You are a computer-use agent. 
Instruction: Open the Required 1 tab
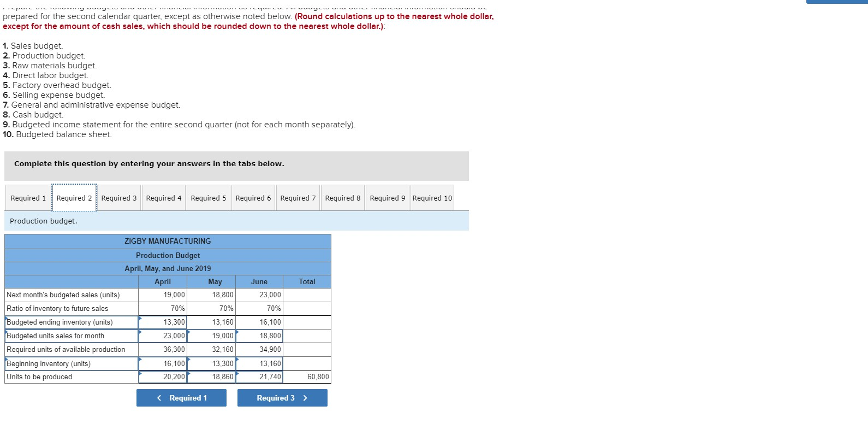28,198
